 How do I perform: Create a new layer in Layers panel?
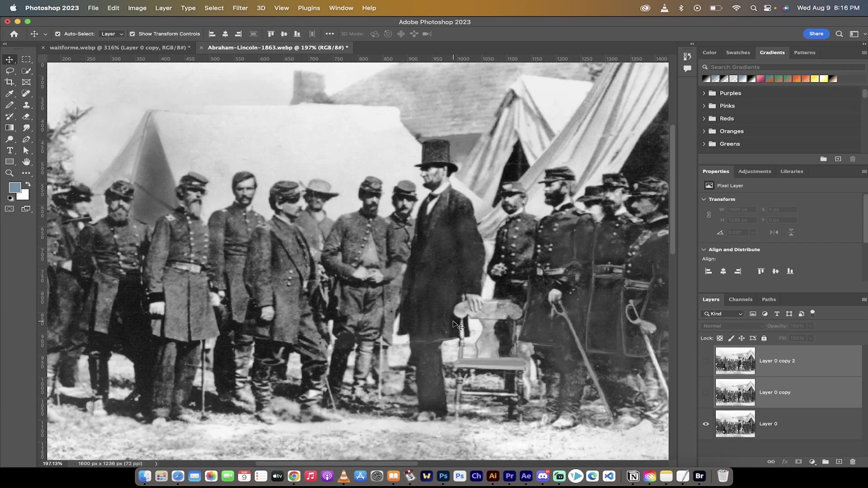pyautogui.click(x=839, y=462)
